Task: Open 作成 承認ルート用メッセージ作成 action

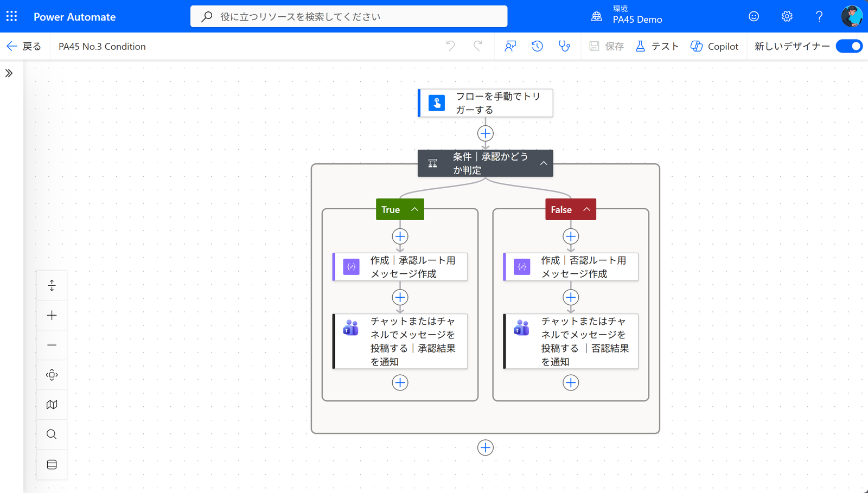Action: (x=400, y=267)
